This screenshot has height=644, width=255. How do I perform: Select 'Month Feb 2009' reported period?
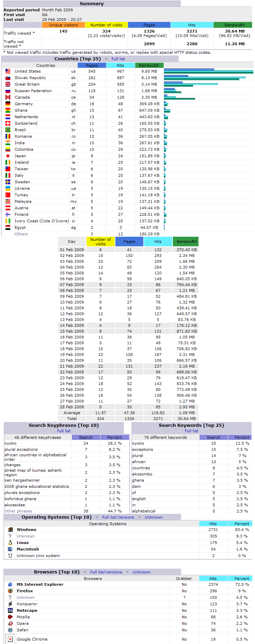click(x=58, y=10)
